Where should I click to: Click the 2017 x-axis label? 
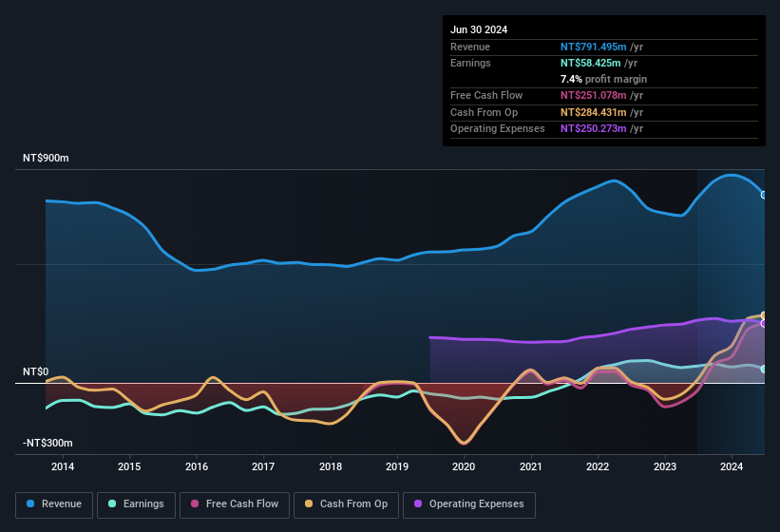click(x=263, y=466)
